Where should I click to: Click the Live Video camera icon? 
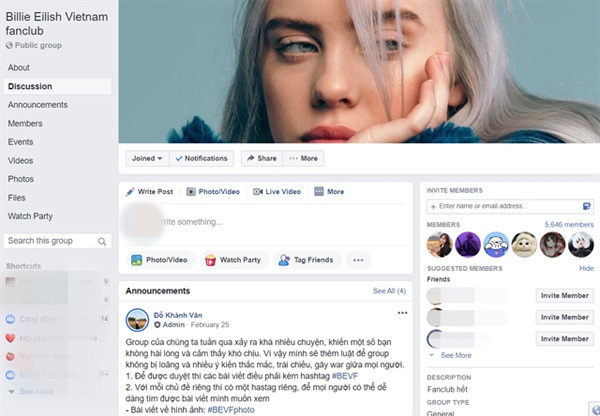click(x=258, y=192)
